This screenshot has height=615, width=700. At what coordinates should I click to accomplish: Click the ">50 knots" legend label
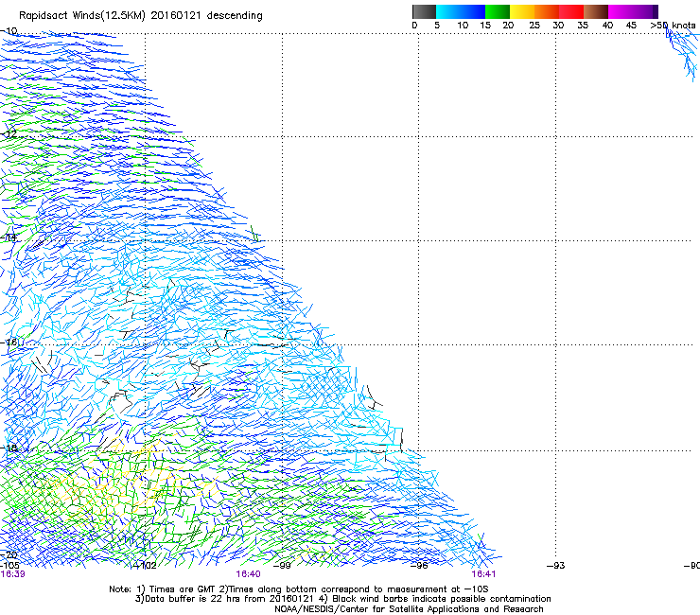coord(673,25)
